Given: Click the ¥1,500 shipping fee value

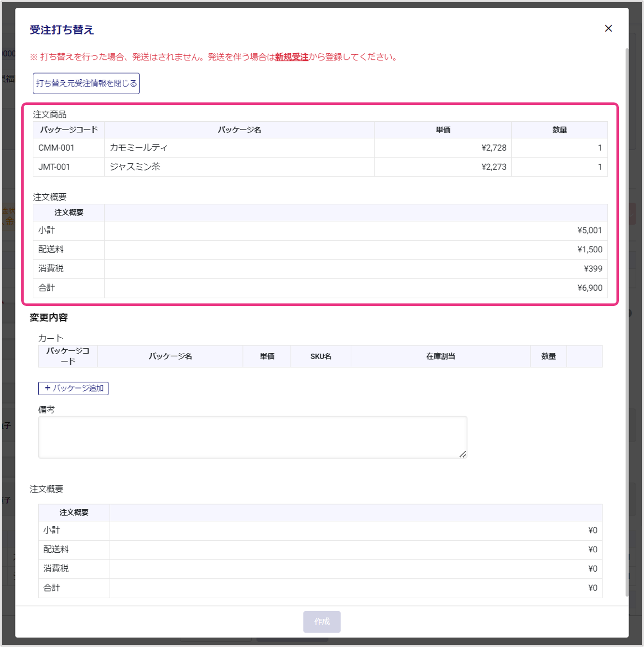Looking at the screenshot, I should 589,250.
